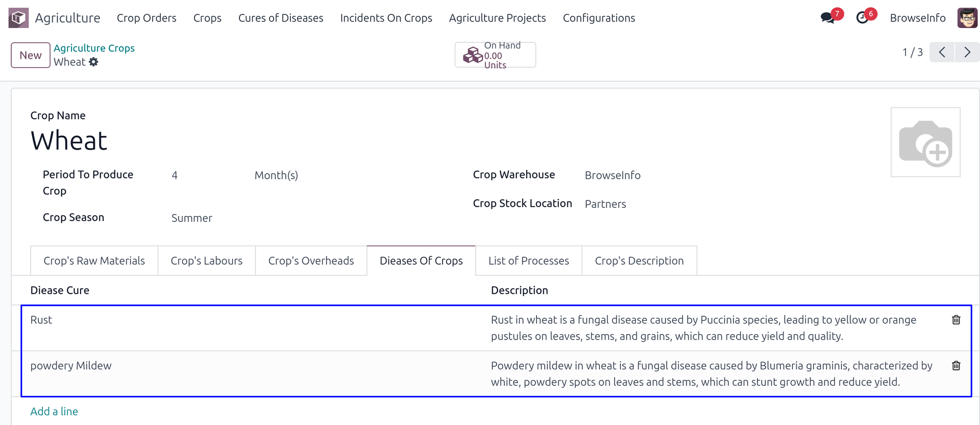Screen dimensions: 980x425
Task: Delete the powdery Mildew row
Action: tap(956, 366)
